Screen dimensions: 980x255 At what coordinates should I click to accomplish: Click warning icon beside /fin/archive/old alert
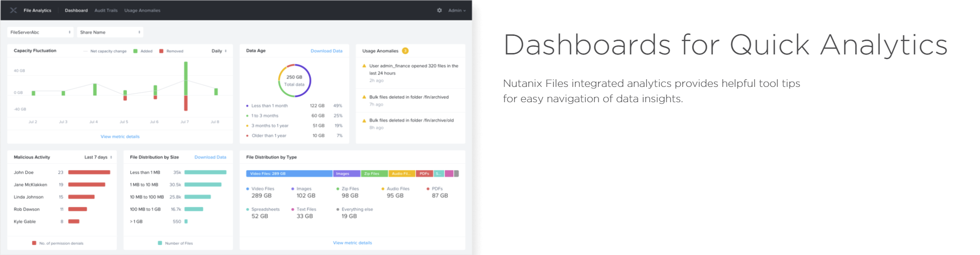pos(364,120)
